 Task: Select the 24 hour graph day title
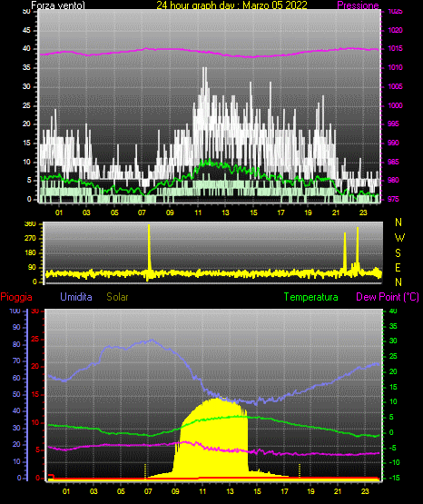click(x=231, y=5)
